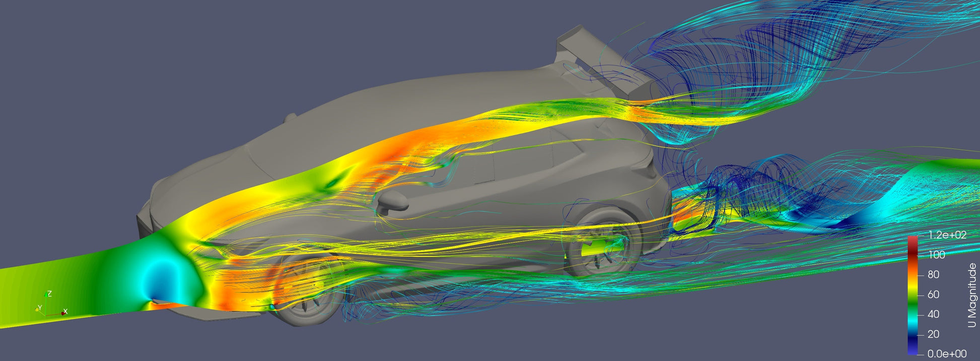
Task: Pick the yellow band of the color bar
Action: tap(913, 287)
